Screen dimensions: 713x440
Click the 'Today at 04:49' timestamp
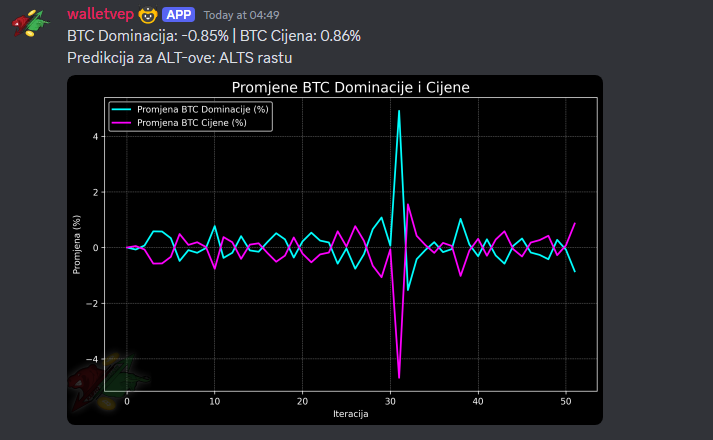[241, 15]
